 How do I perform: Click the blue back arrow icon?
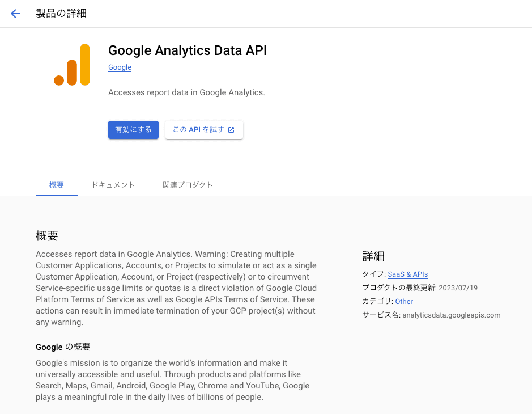pos(15,13)
